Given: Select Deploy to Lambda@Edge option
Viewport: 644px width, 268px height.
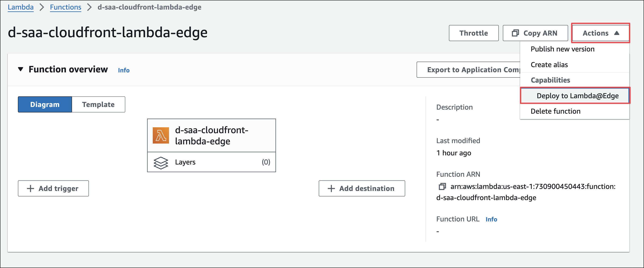Looking at the screenshot, I should click(577, 96).
